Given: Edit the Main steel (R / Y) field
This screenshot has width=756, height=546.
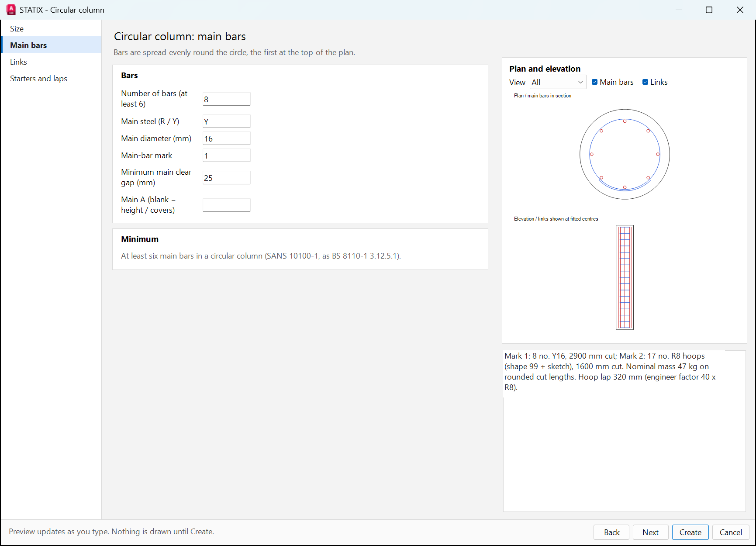Looking at the screenshot, I should tap(226, 121).
